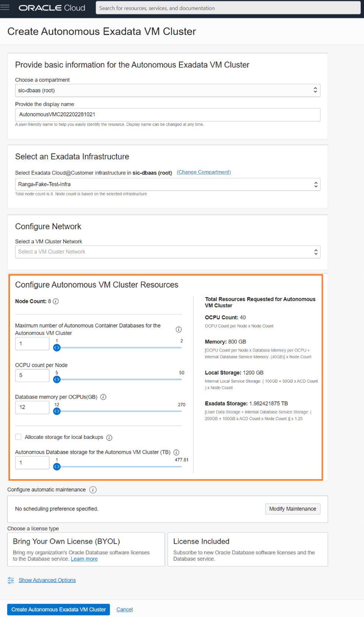This screenshot has width=364, height=617.
Task: Open the Exadata Infrastructure dropdown
Action: (167, 184)
